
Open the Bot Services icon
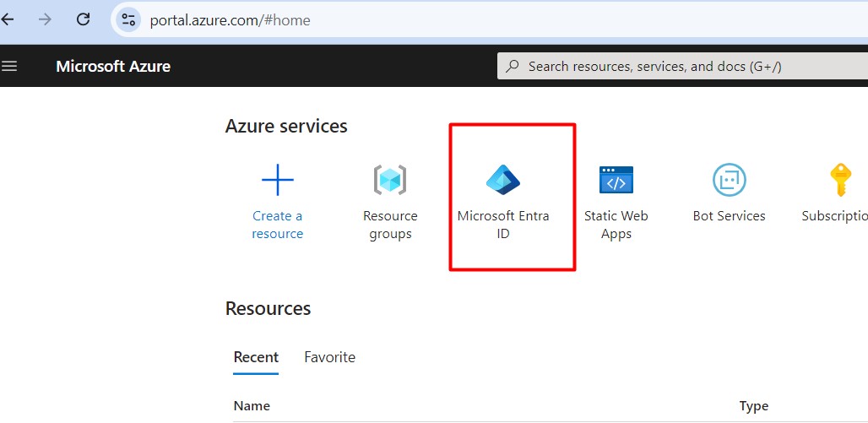(729, 180)
